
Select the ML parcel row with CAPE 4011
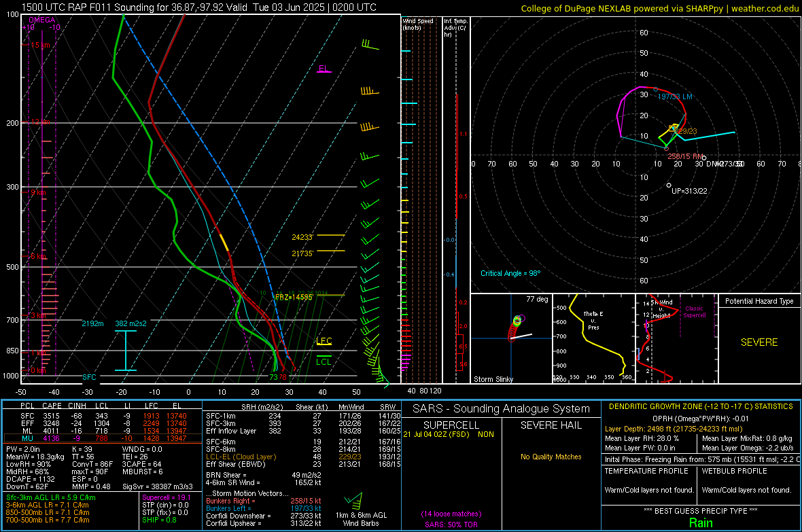click(x=103, y=431)
